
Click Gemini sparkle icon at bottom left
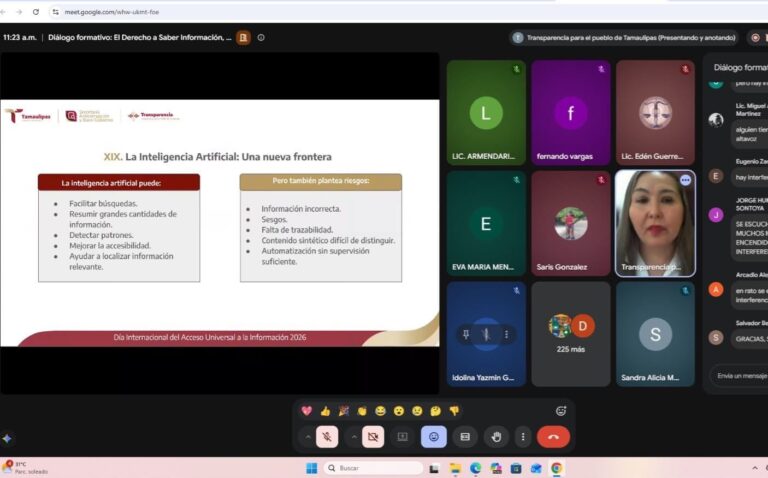click(x=7, y=438)
